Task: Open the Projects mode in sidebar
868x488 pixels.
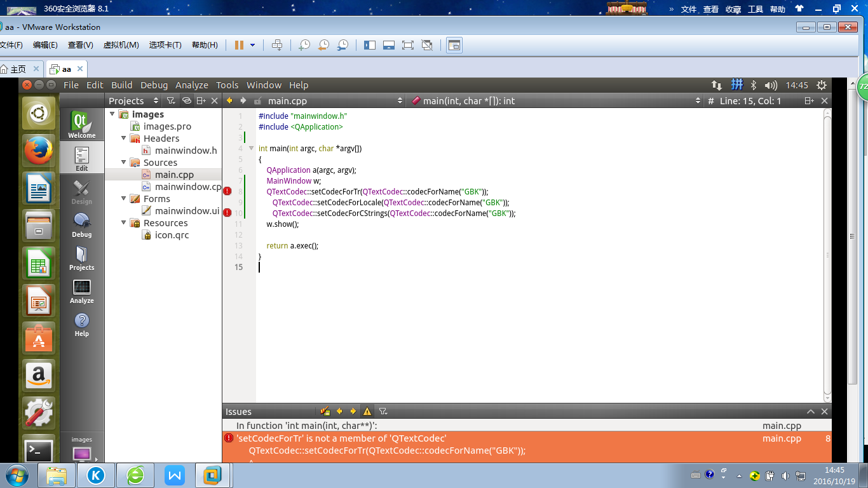Action: [81, 257]
